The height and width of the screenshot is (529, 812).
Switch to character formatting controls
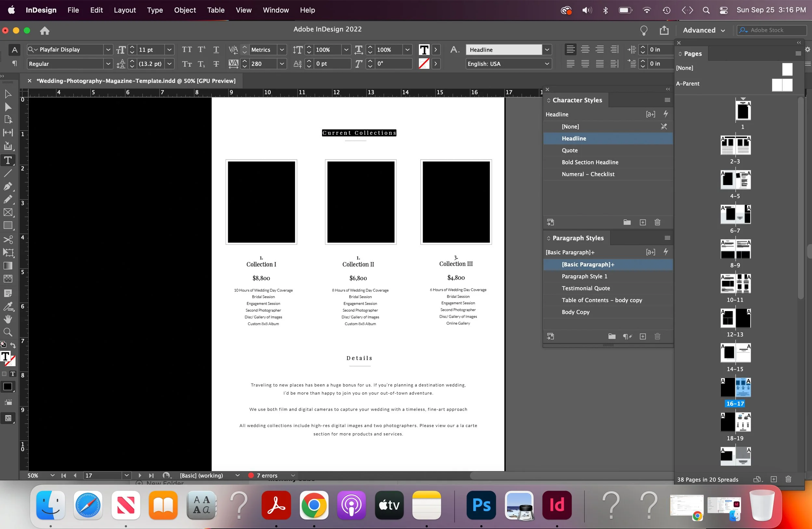pos(14,50)
